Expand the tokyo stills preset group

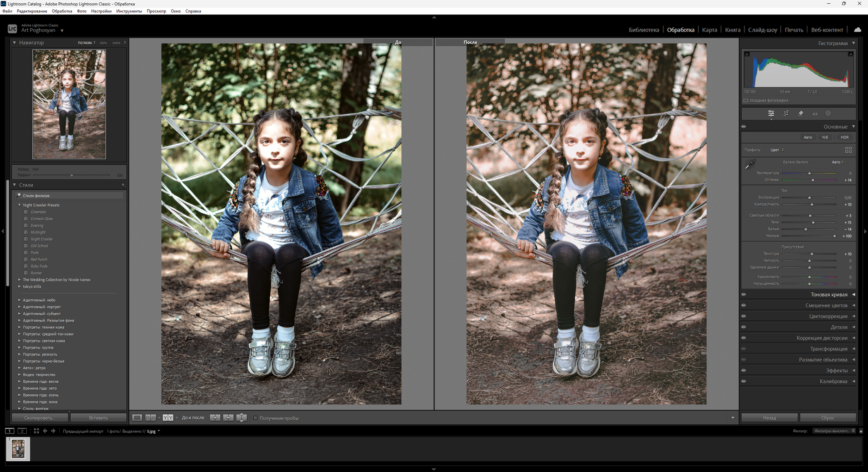tap(19, 286)
